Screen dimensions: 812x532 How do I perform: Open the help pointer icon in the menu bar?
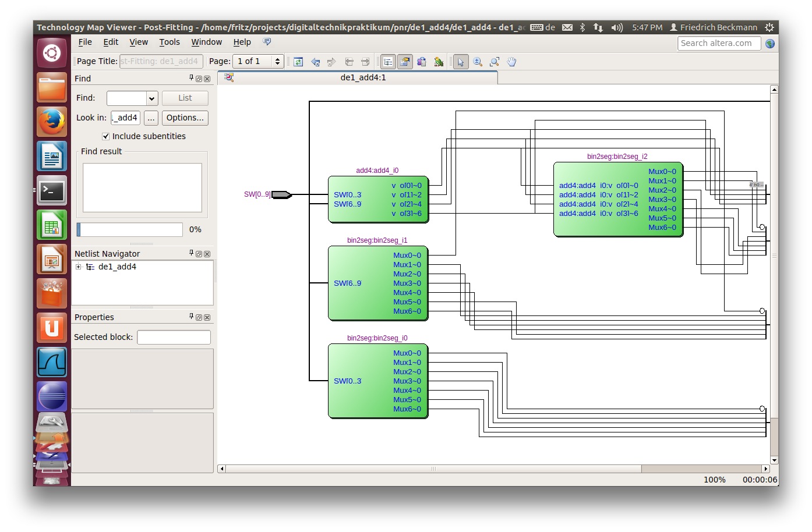click(x=267, y=42)
